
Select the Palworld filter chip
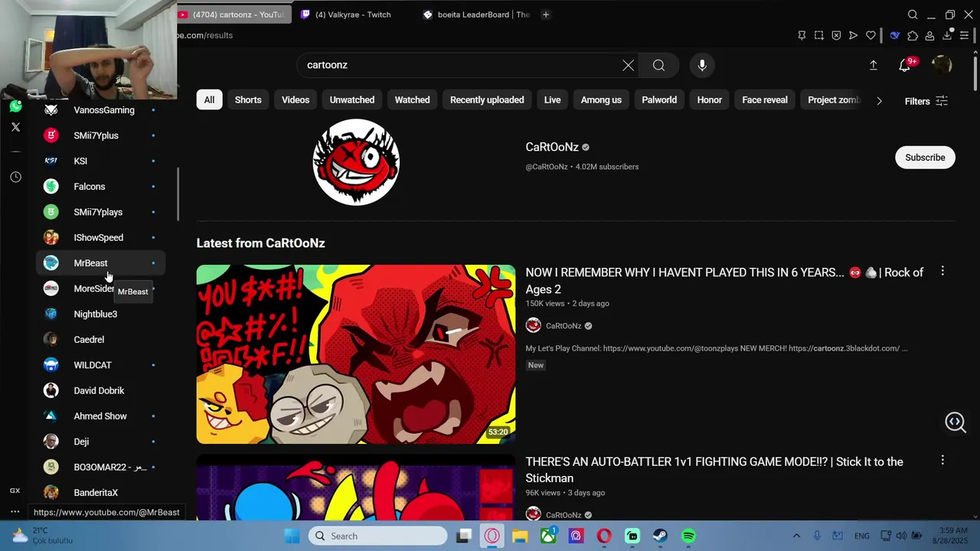click(659, 99)
